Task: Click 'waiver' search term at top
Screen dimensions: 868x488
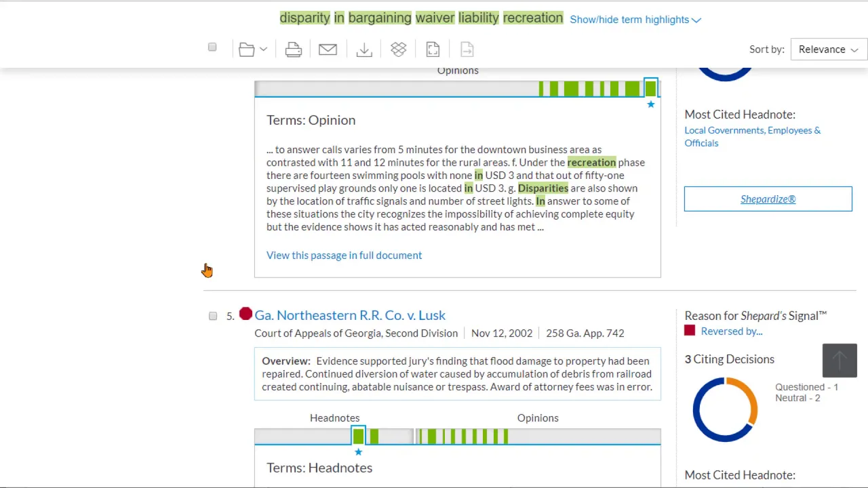Action: pos(435,18)
